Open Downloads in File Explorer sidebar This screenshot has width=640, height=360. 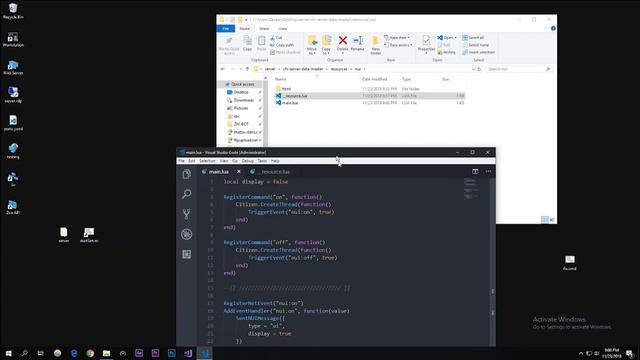(x=244, y=100)
